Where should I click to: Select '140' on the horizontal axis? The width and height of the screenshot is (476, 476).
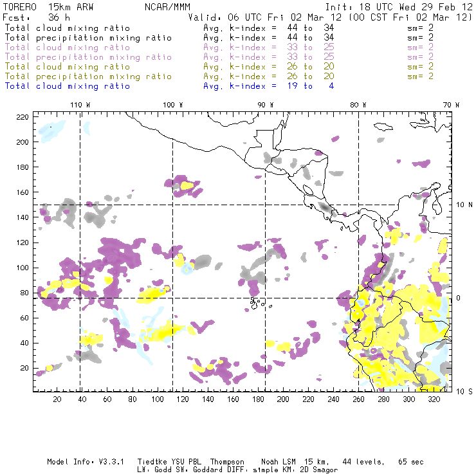coord(208,399)
